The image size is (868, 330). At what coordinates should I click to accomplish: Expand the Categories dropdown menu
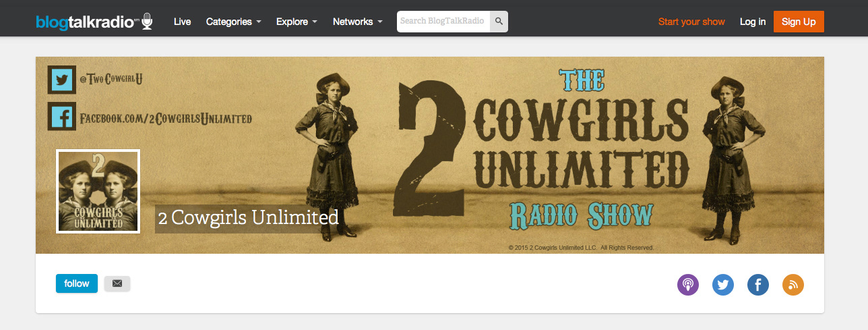233,22
